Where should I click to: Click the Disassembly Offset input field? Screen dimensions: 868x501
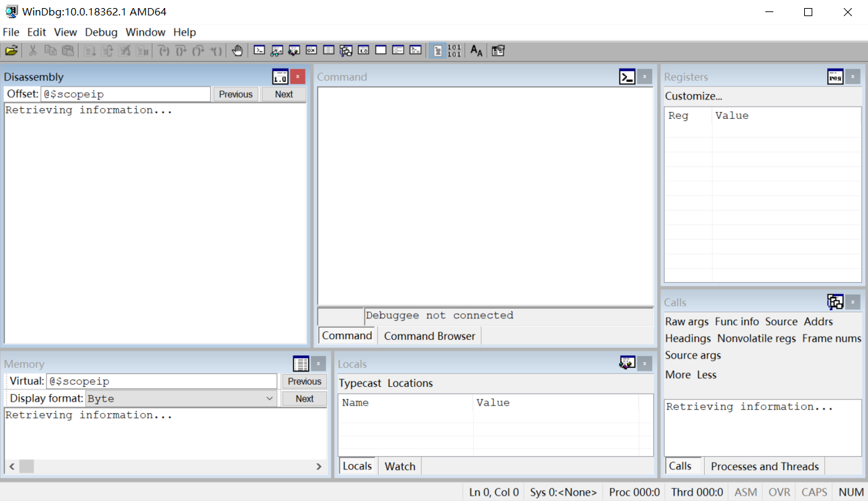(x=126, y=94)
